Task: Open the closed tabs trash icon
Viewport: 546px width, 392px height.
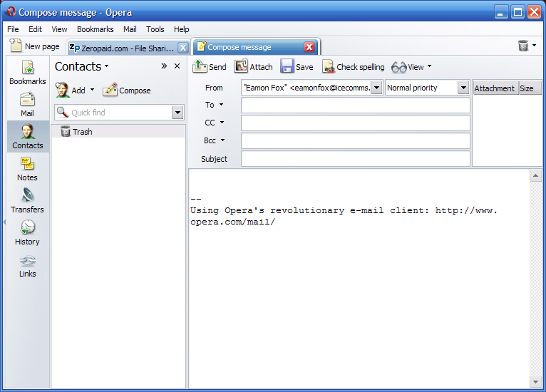Action: [523, 46]
